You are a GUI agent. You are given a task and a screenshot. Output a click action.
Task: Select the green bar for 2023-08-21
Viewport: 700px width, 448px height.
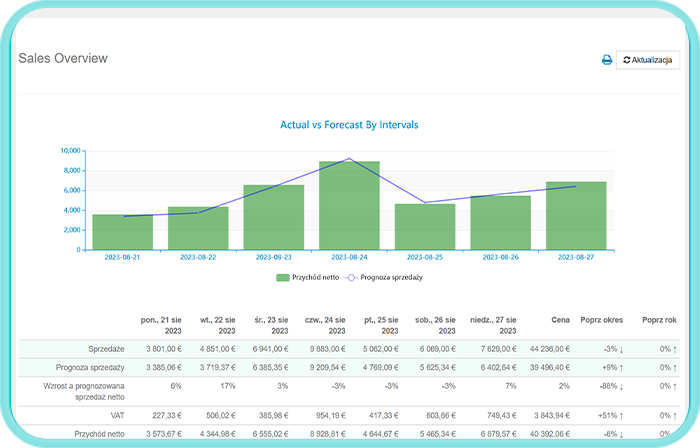coord(122,231)
